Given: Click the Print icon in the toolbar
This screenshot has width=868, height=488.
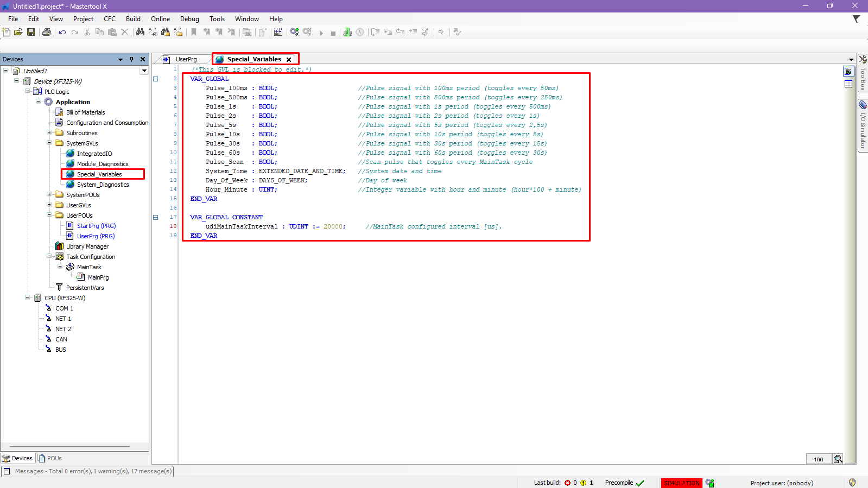Looking at the screenshot, I should point(47,33).
